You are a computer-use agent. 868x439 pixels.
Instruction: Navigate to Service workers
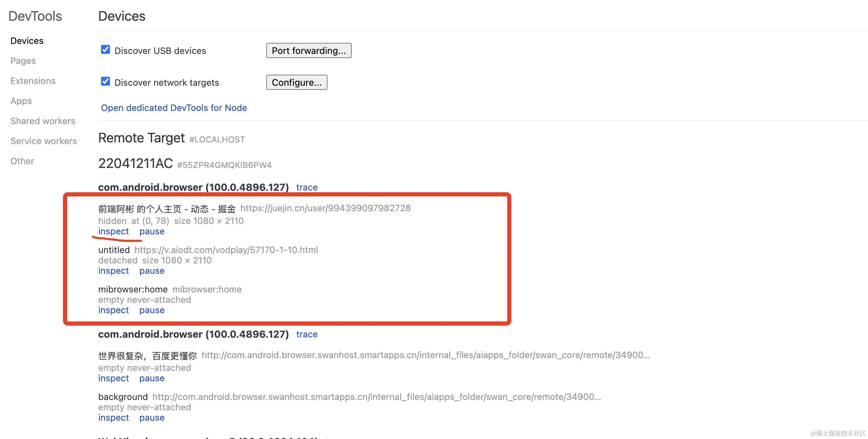(x=44, y=141)
